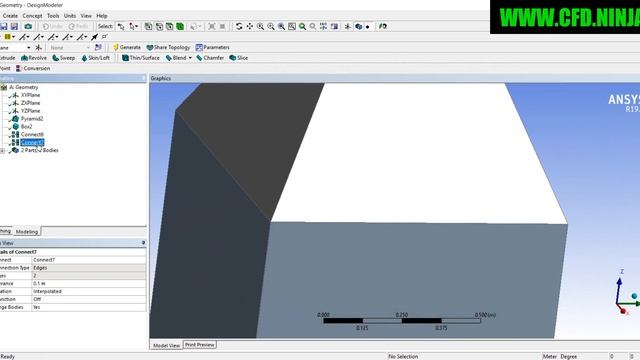The width and height of the screenshot is (640, 360).
Task: Click the Chamfer tool
Action: pyautogui.click(x=210, y=58)
